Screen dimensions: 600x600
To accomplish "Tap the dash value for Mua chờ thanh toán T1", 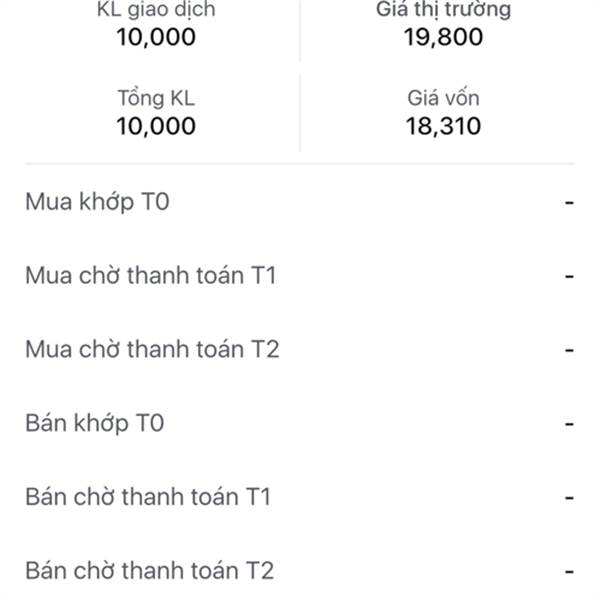I will click(569, 276).
